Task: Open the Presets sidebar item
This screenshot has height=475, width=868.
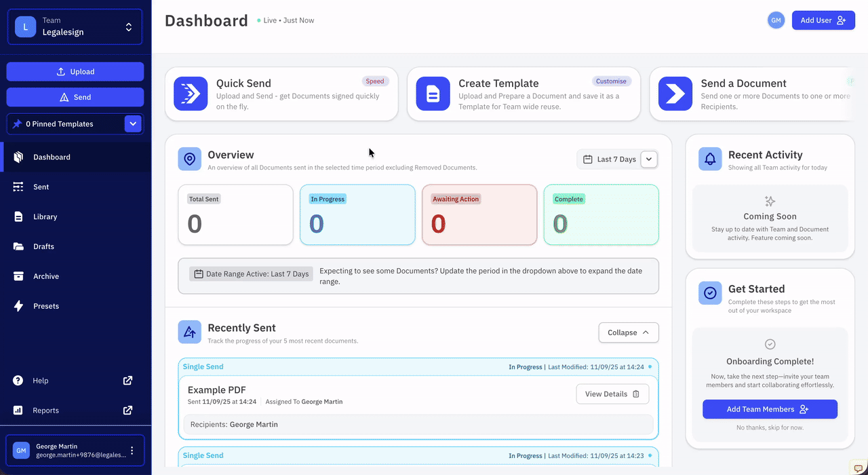Action: click(46, 306)
